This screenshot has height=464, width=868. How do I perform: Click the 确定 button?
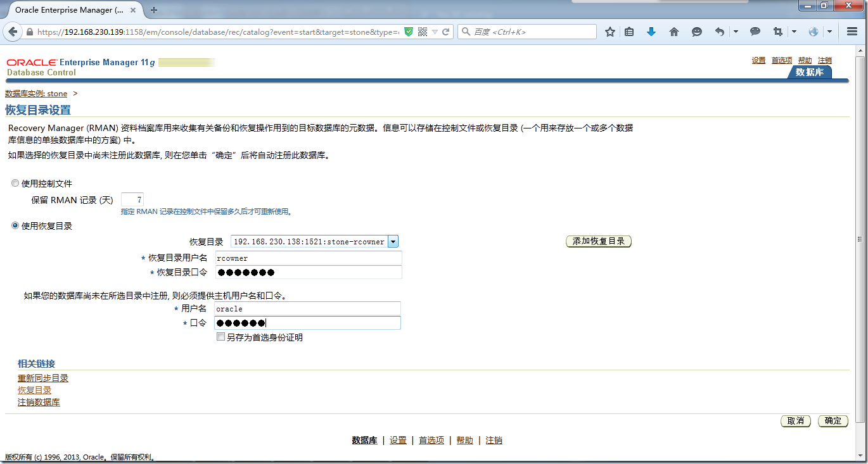click(x=833, y=421)
